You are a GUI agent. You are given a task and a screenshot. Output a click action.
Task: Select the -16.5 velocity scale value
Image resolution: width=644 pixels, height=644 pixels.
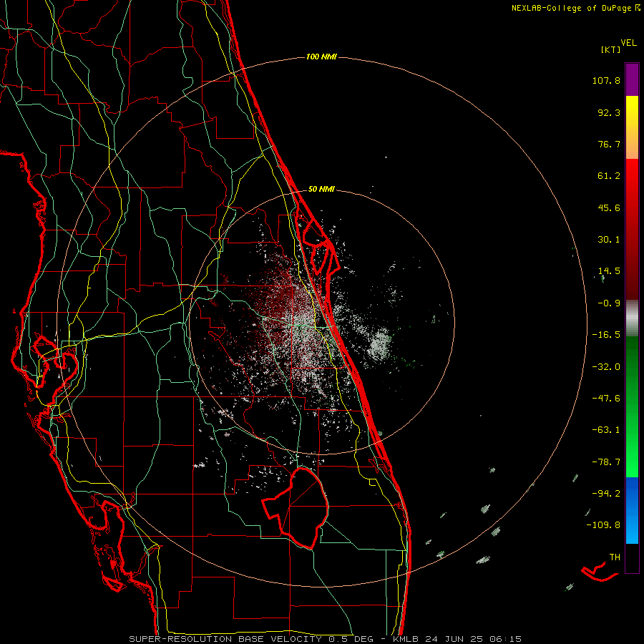[x=606, y=335]
